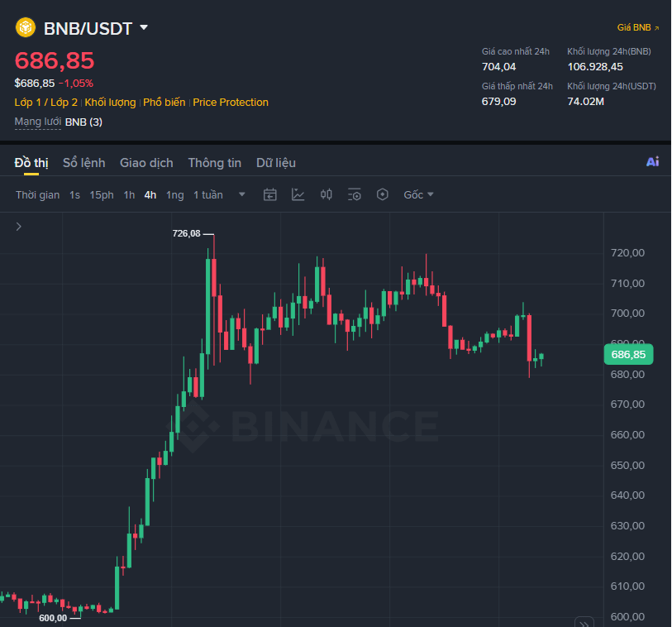
Task: Select the 4h timeframe
Action: [x=150, y=194]
